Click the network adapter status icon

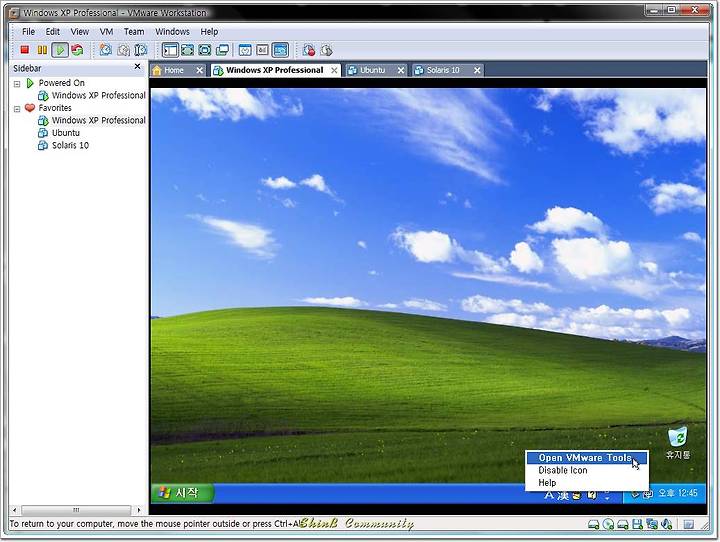click(x=652, y=524)
